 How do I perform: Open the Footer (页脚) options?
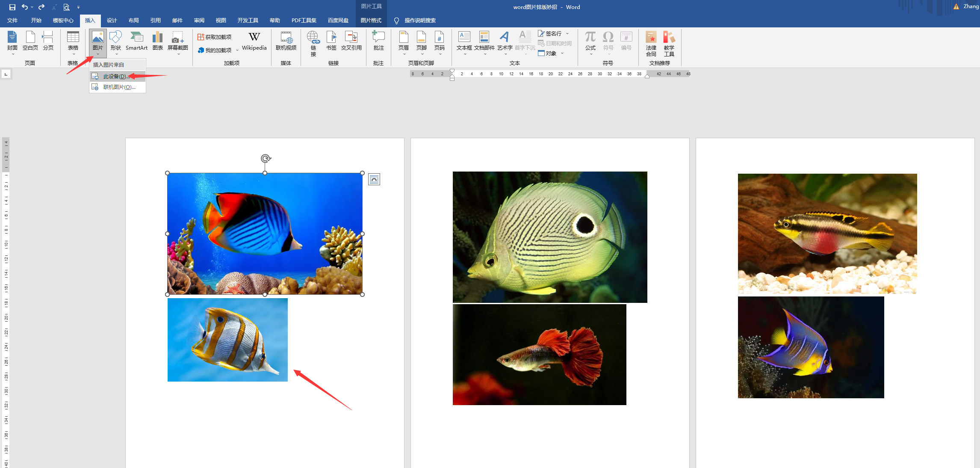tap(422, 42)
